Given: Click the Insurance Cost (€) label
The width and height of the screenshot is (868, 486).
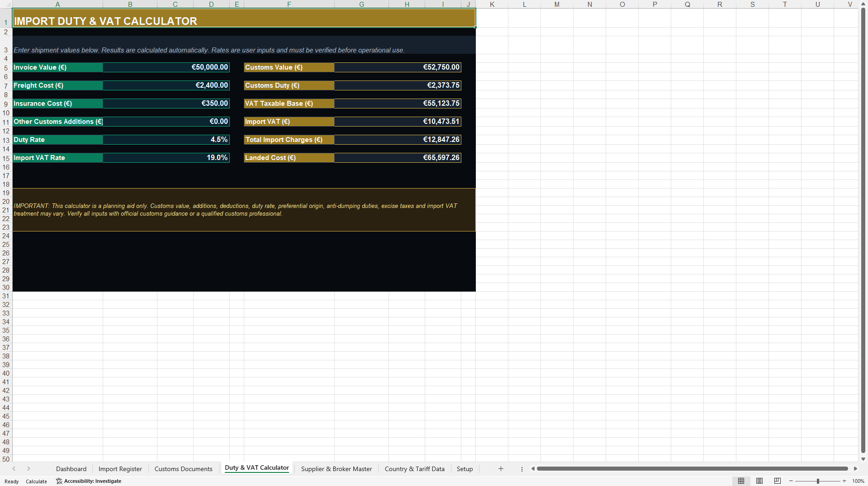Looking at the screenshot, I should 58,104.
